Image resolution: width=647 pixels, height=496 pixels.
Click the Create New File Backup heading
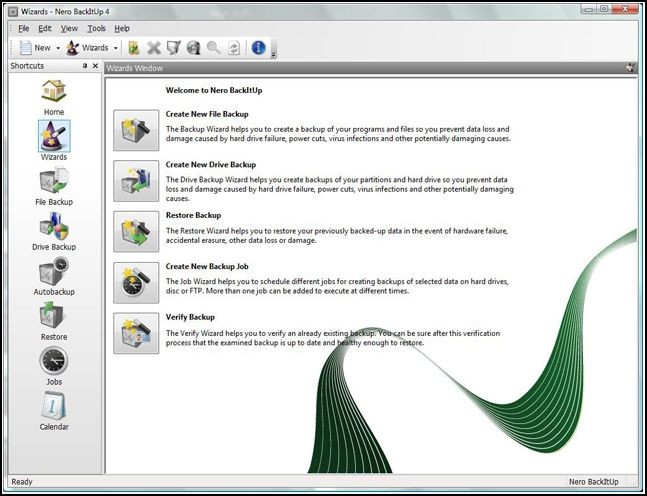(x=207, y=114)
